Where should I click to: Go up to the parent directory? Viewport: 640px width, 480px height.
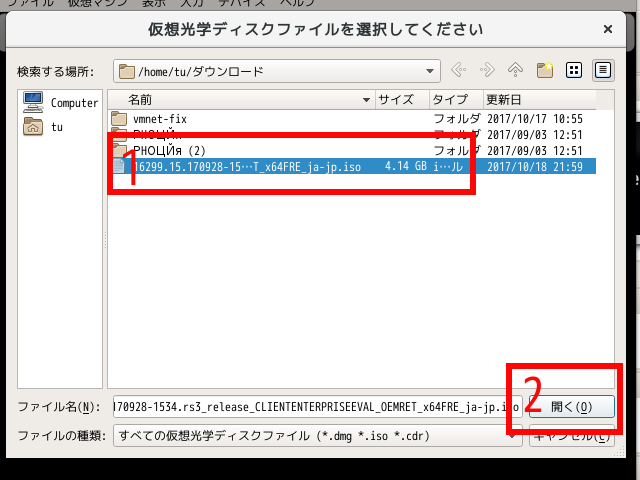coord(516,71)
